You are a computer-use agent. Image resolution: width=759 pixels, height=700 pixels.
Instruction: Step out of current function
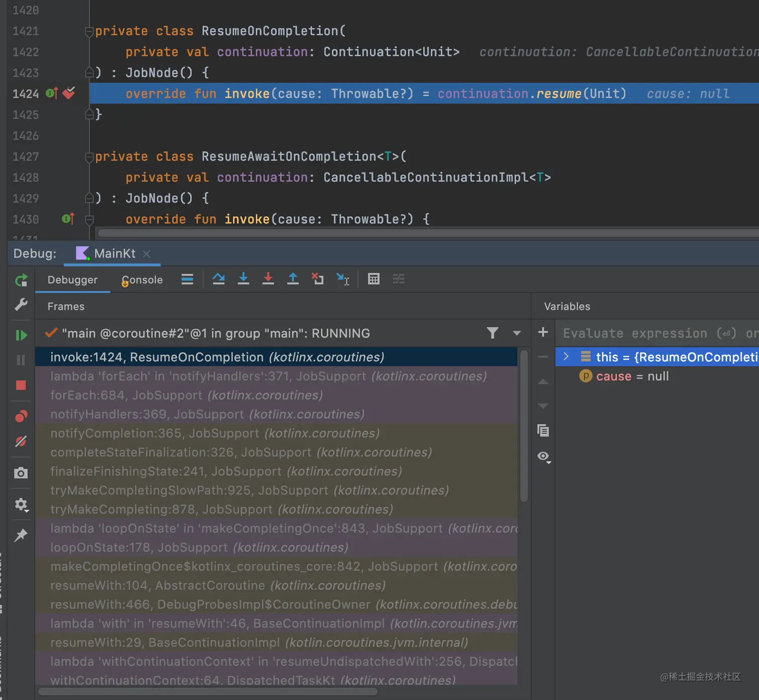(x=293, y=279)
